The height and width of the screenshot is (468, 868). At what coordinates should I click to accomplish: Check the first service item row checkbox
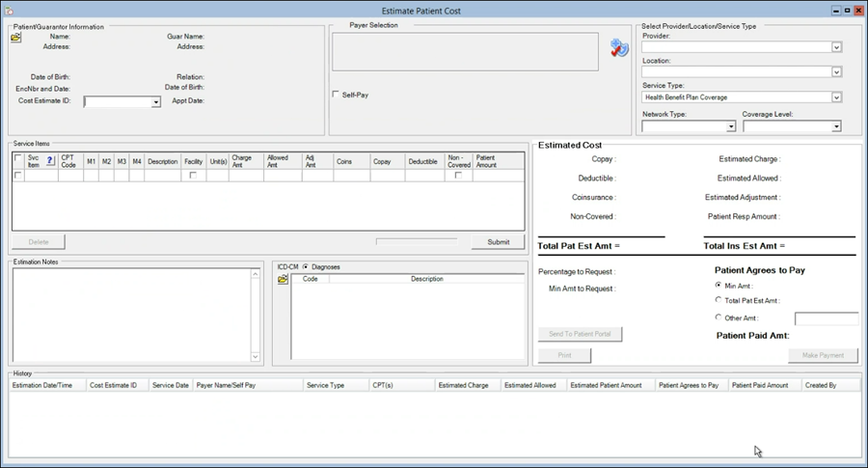tap(17, 175)
